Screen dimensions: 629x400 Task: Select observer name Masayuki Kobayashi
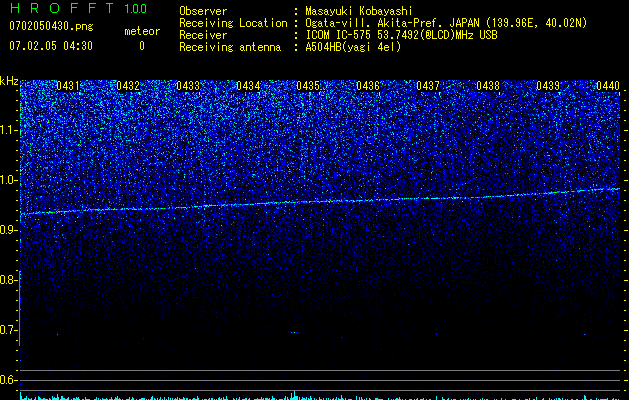tap(359, 11)
